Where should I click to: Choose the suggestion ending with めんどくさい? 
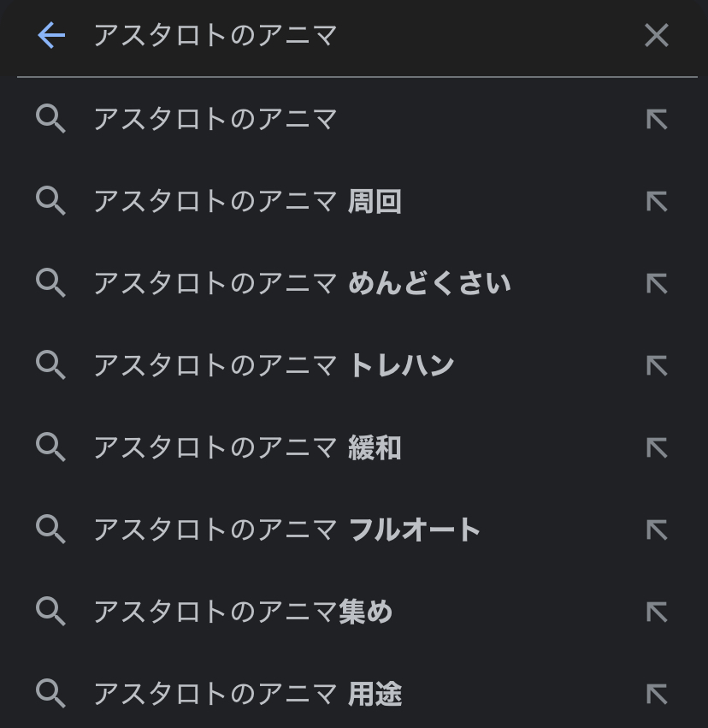pos(302,284)
